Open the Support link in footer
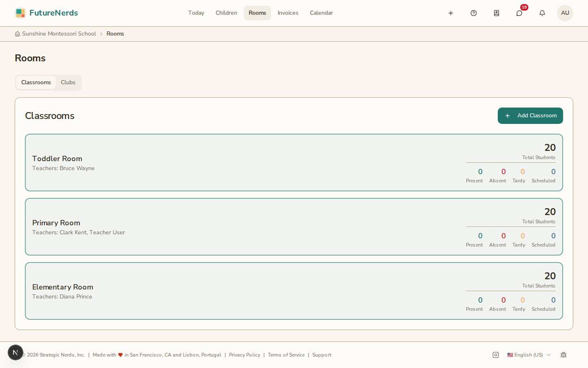This screenshot has width=588, height=368. [x=322, y=355]
